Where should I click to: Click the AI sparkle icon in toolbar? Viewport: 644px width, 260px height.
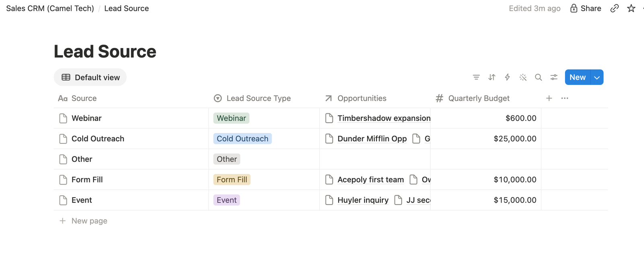(523, 77)
